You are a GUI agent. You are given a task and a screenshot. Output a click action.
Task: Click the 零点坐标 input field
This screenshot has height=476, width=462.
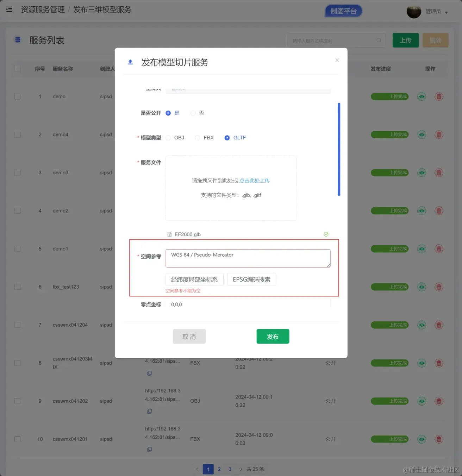[x=248, y=305]
